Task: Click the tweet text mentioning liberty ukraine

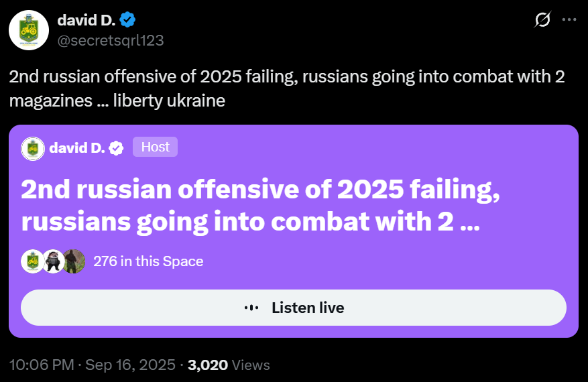Action: tap(287, 88)
